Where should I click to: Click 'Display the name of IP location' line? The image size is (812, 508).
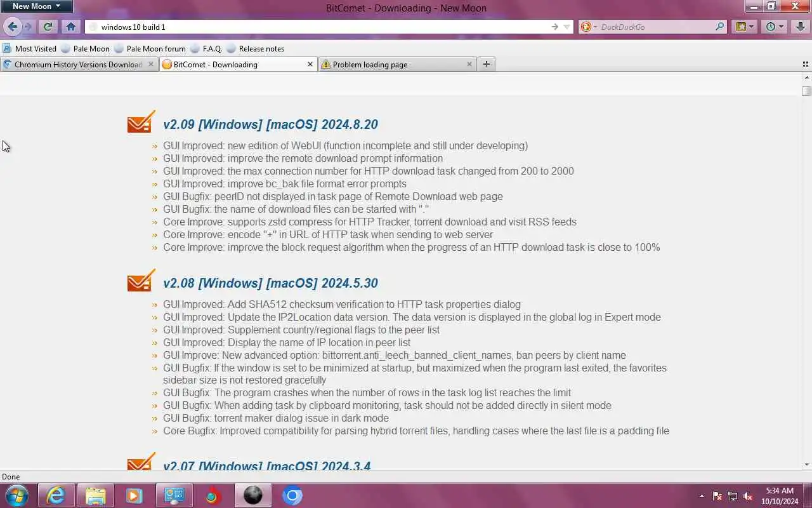click(x=287, y=342)
